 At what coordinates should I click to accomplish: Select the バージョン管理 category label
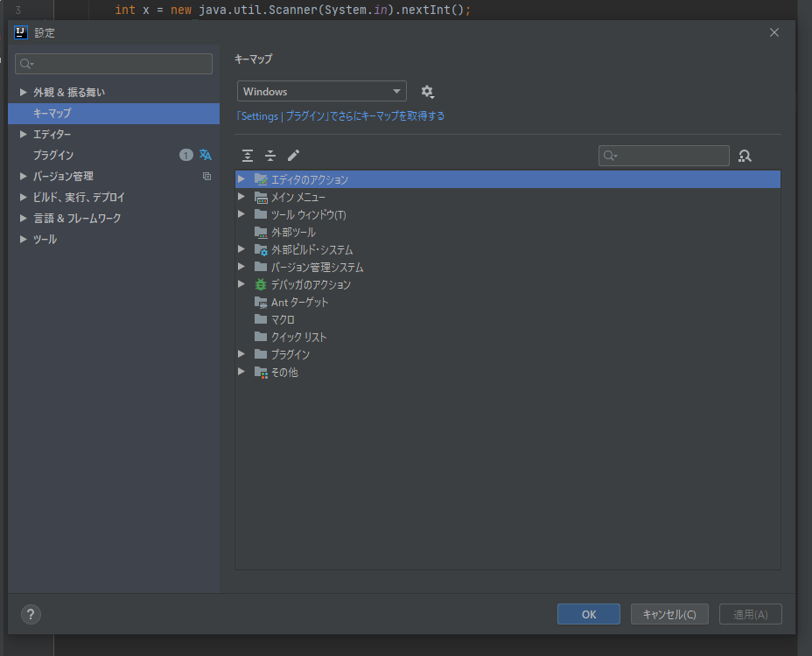click(x=63, y=176)
